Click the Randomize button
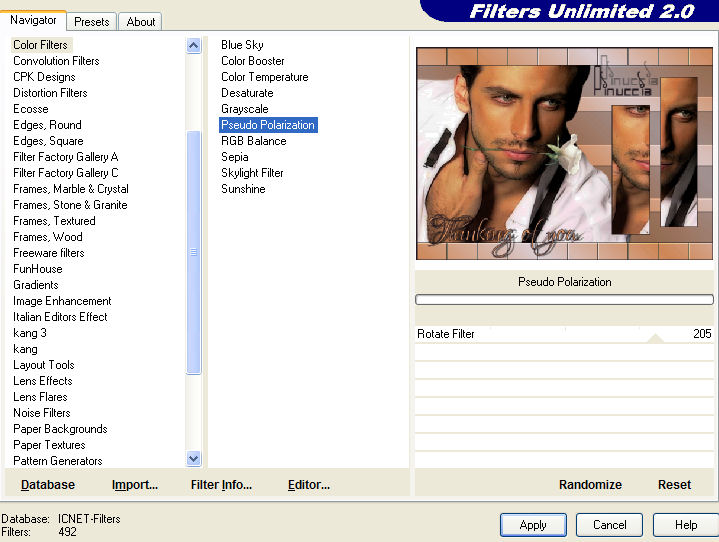Viewport: 719px width, 542px height. point(590,485)
